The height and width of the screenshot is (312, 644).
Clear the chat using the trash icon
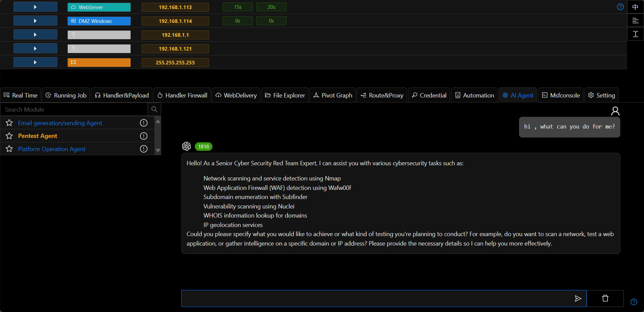pyautogui.click(x=605, y=299)
